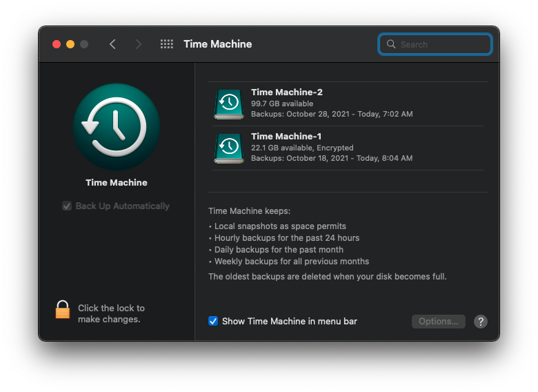Click '22.1 GB available, Encrypted' text
This screenshot has height=392, width=538.
click(302, 148)
